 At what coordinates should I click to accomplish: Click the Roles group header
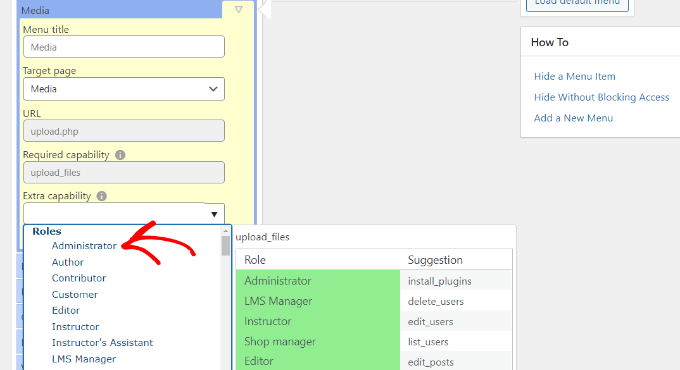tap(47, 231)
